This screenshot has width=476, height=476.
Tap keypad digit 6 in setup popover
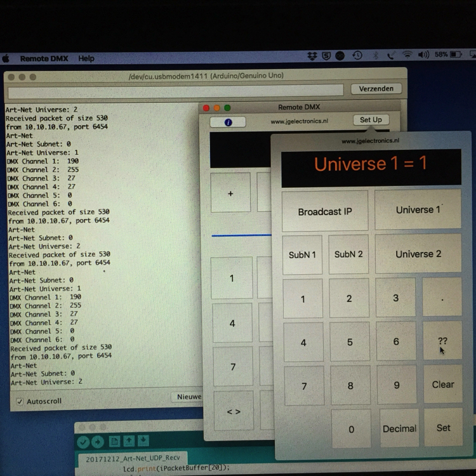click(396, 341)
